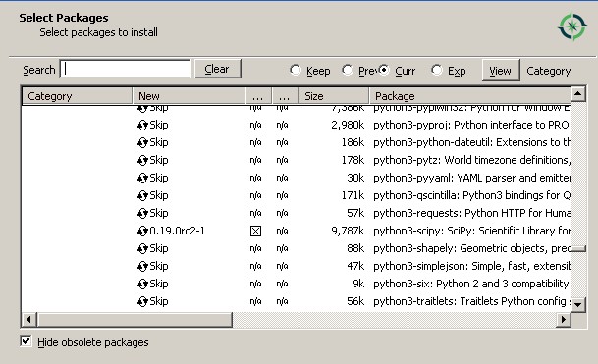Viewport: 598px width, 364px height.
Task: Click the cycle icon for python3-pytz row
Action: coord(142,160)
